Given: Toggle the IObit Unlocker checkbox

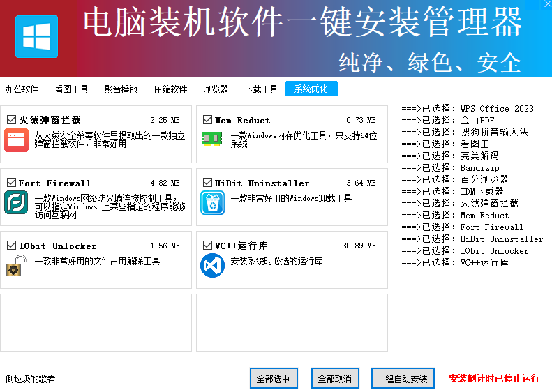Looking at the screenshot, I should (11, 246).
